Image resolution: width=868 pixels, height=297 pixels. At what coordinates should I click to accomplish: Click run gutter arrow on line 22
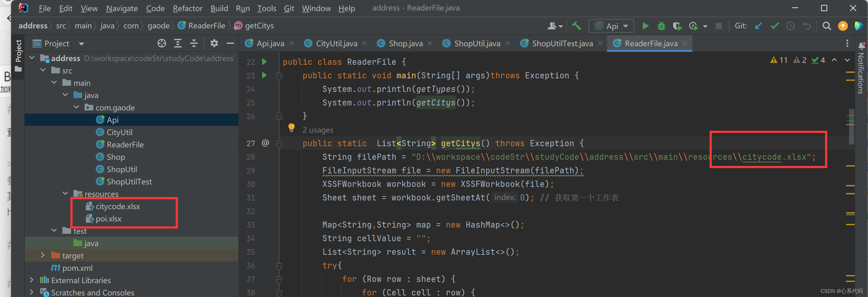point(265,62)
